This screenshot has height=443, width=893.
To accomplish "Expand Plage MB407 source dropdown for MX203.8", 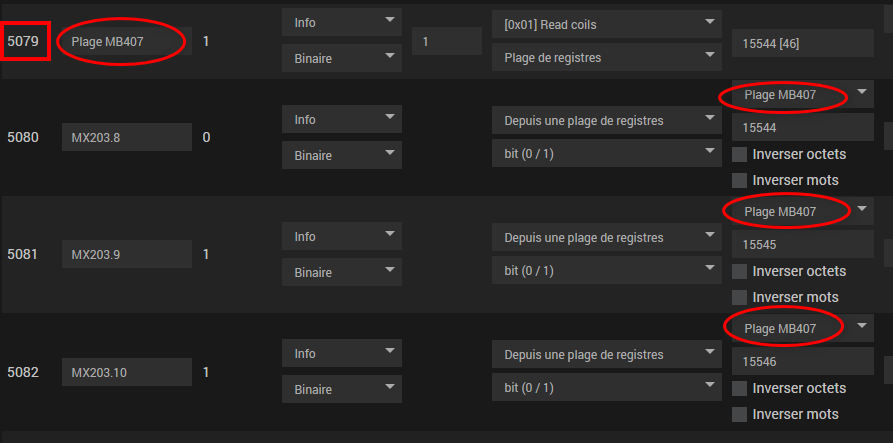I will (803, 95).
